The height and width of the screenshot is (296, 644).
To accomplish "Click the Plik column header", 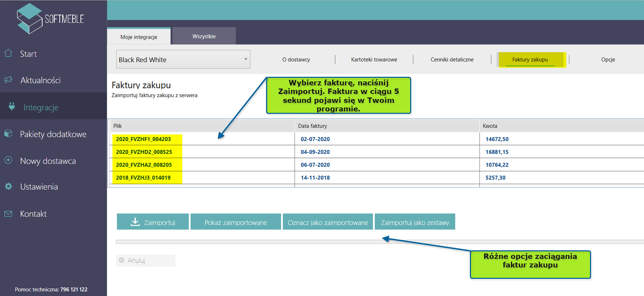I will pyautogui.click(x=118, y=126).
